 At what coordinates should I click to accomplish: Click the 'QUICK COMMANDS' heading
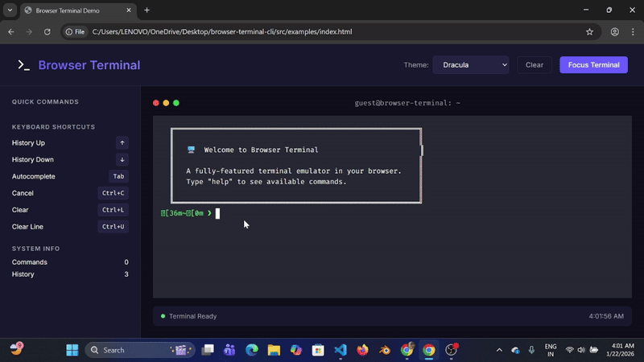point(45,102)
